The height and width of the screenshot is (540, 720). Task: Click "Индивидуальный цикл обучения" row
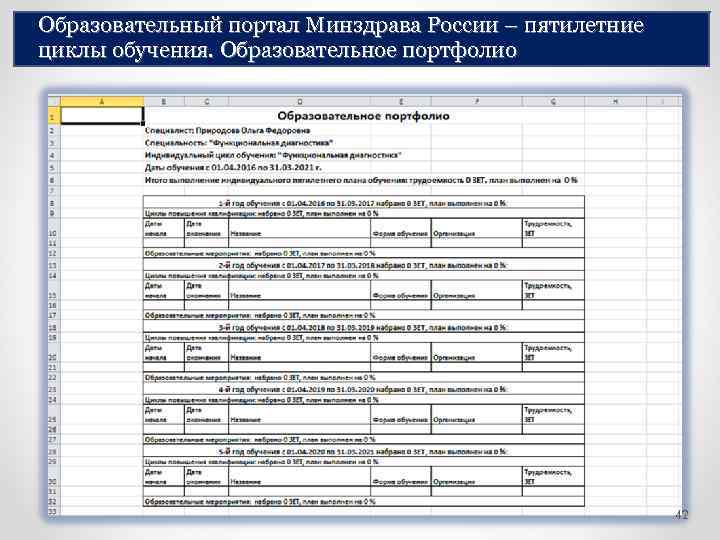(x=273, y=155)
